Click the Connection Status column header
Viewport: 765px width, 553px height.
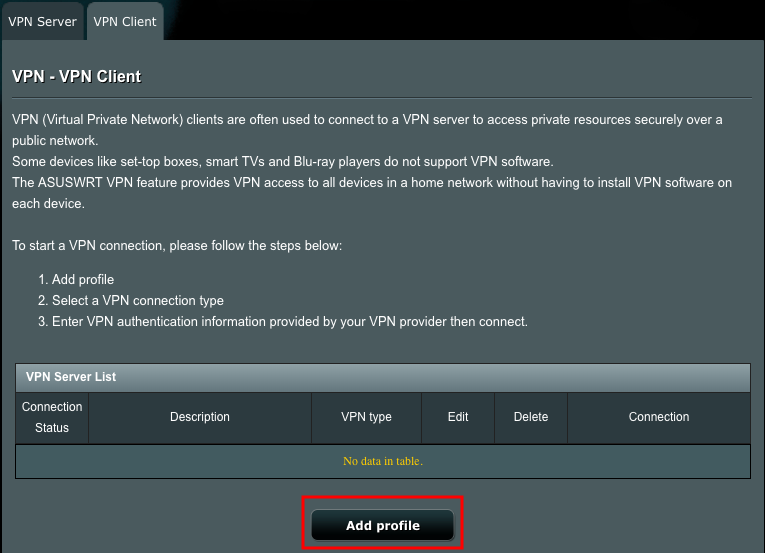click(52, 417)
